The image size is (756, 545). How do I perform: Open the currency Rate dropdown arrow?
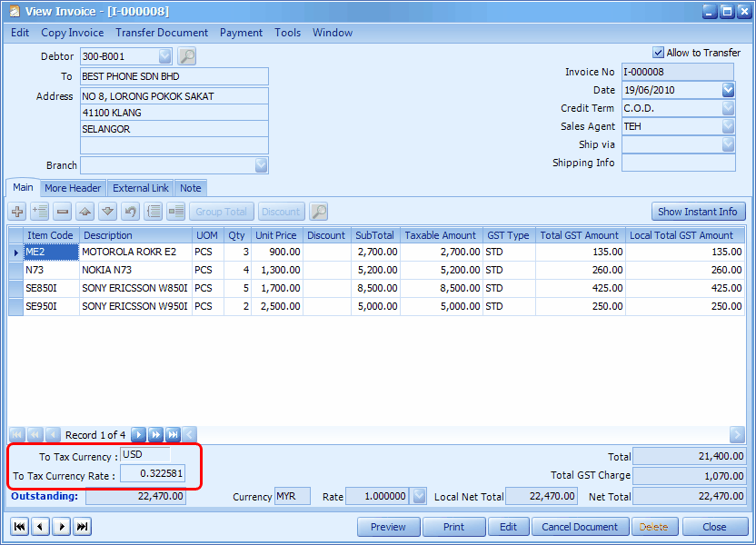tap(418, 497)
